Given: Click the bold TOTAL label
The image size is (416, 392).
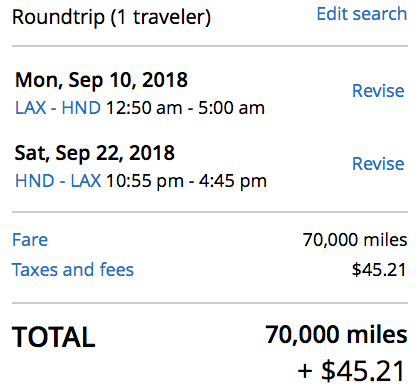Looking at the screenshot, I should pos(54,337).
